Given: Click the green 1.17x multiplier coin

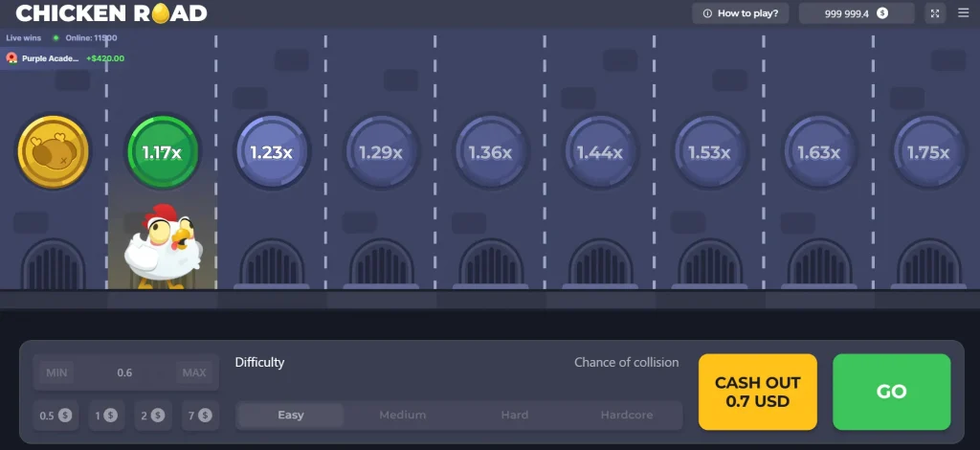Looking at the screenshot, I should [x=163, y=151].
